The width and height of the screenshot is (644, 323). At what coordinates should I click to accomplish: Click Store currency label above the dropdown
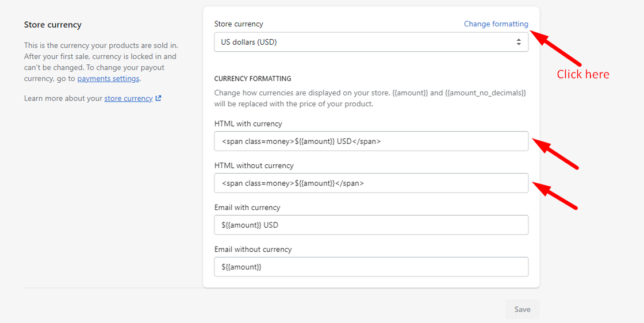click(x=239, y=24)
